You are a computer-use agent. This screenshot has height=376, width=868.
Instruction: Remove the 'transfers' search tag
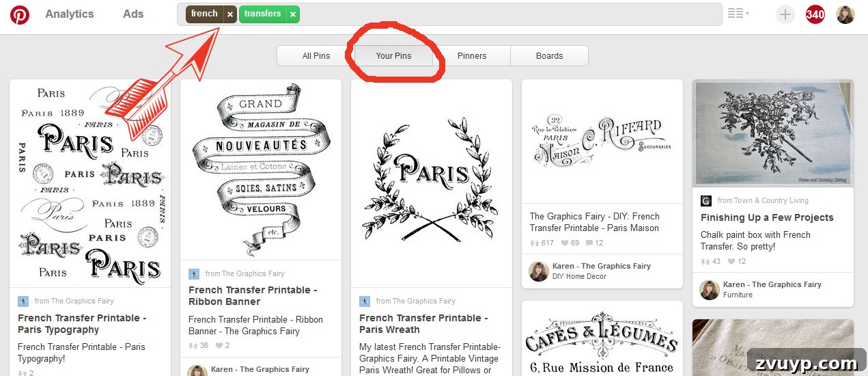pos(292,14)
